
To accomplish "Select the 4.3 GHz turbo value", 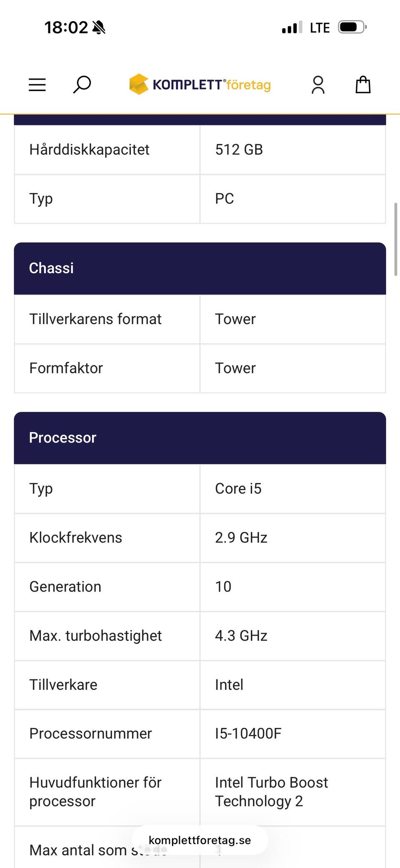I will pyautogui.click(x=241, y=636).
